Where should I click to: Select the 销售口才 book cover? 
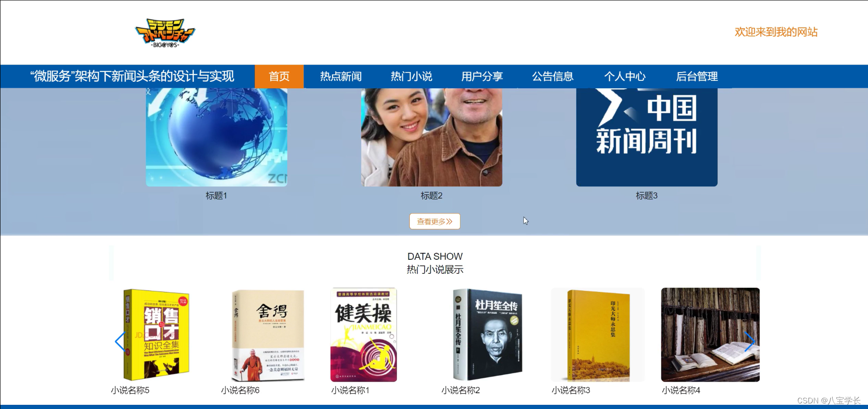pyautogui.click(x=156, y=335)
